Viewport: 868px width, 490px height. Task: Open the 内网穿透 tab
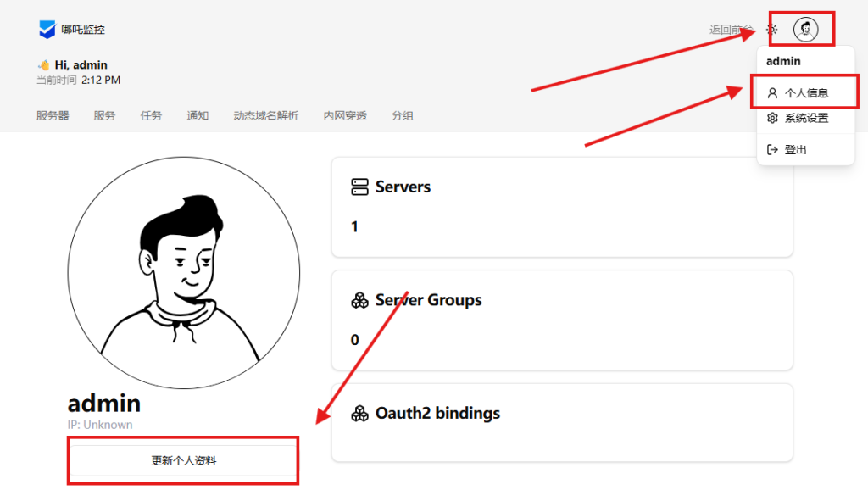(345, 116)
